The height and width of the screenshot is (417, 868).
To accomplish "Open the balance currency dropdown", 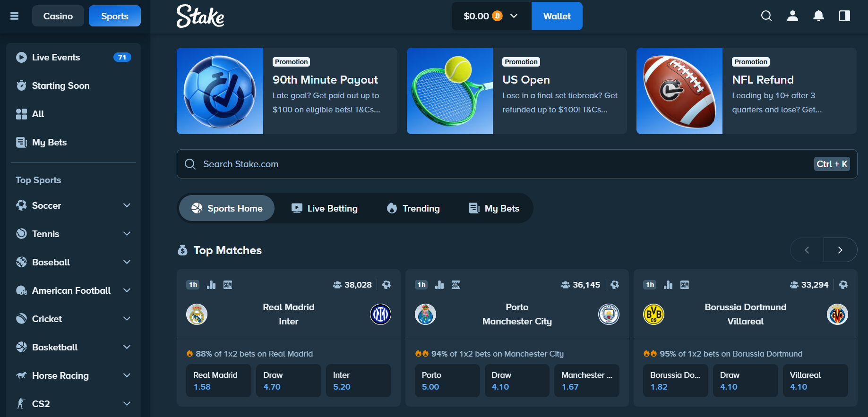I will (x=491, y=16).
